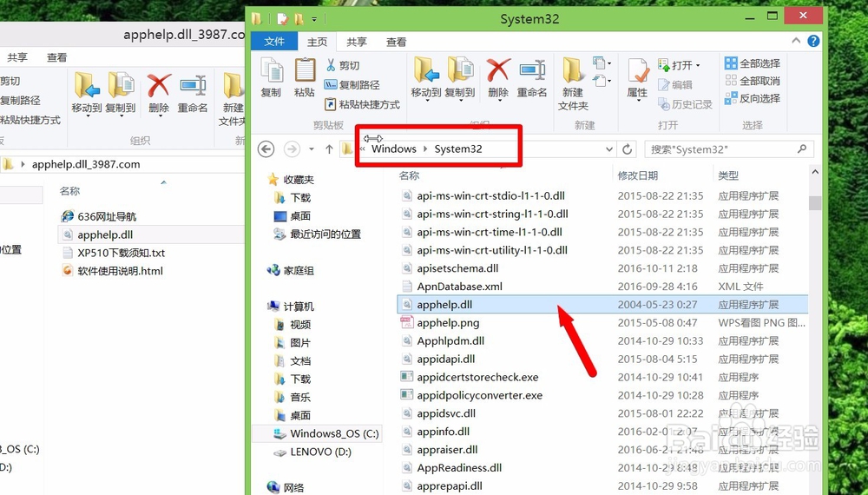The image size is (868, 495).
Task: Sort by Date modified (修改日期) column header
Action: (x=638, y=175)
